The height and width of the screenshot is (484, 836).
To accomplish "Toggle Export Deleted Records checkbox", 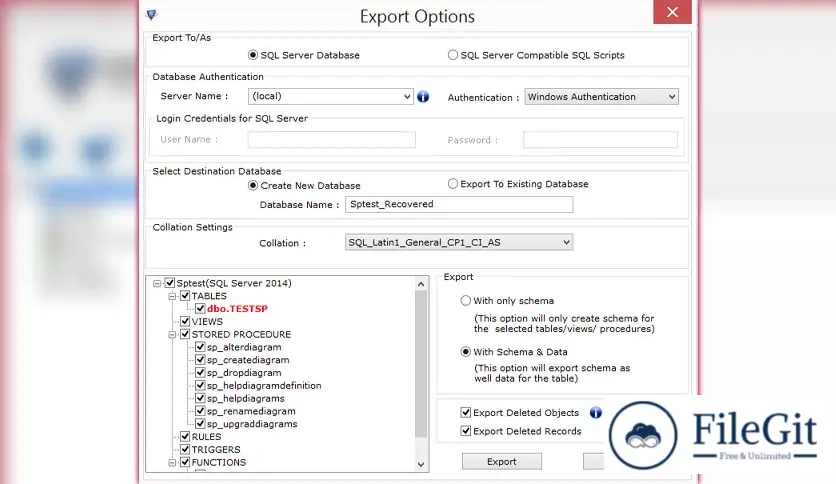I will pos(465,431).
